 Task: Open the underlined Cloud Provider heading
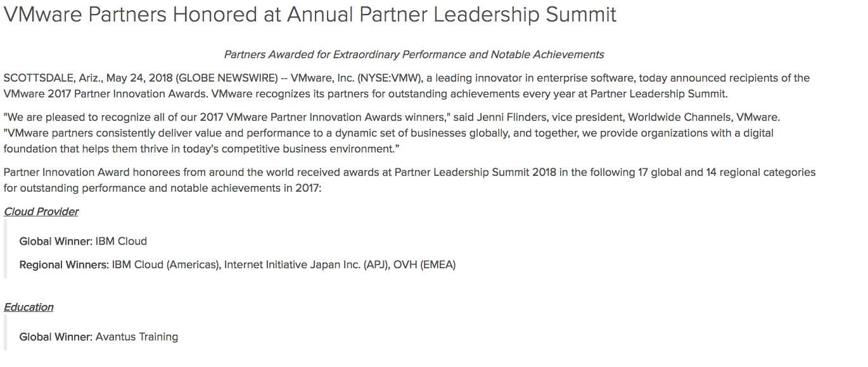[x=41, y=211]
